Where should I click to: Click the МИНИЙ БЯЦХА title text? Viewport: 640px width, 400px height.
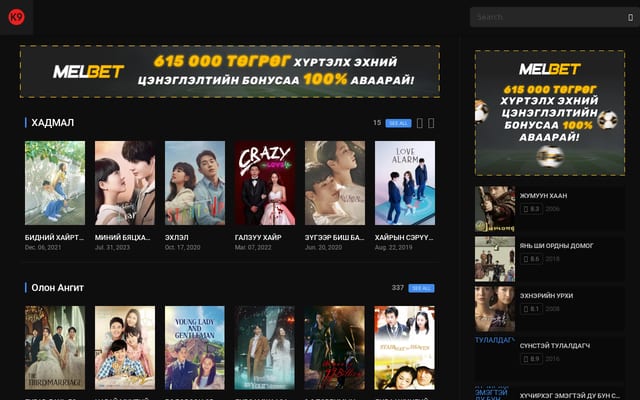point(122,237)
